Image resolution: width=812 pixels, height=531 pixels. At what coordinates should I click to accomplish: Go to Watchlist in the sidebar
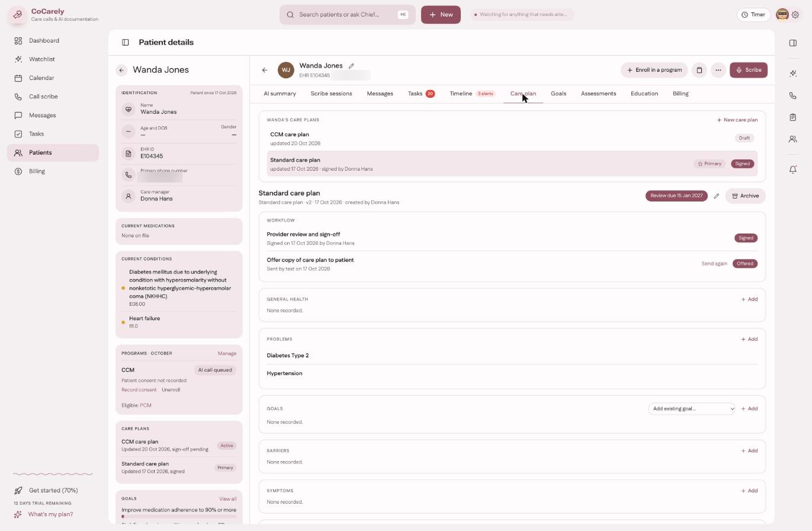tap(53, 59)
